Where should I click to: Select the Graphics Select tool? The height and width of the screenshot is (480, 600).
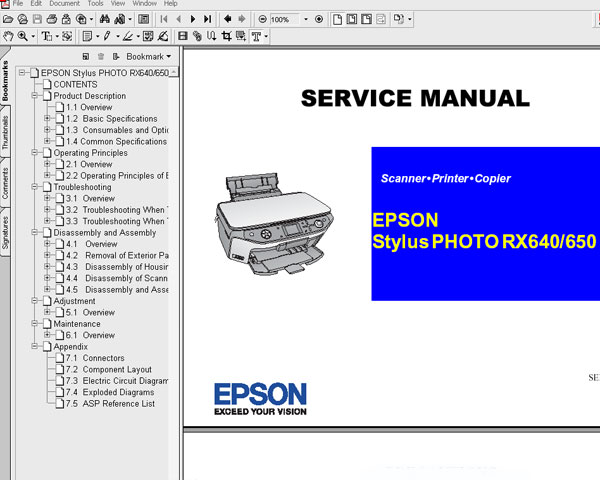click(67, 36)
